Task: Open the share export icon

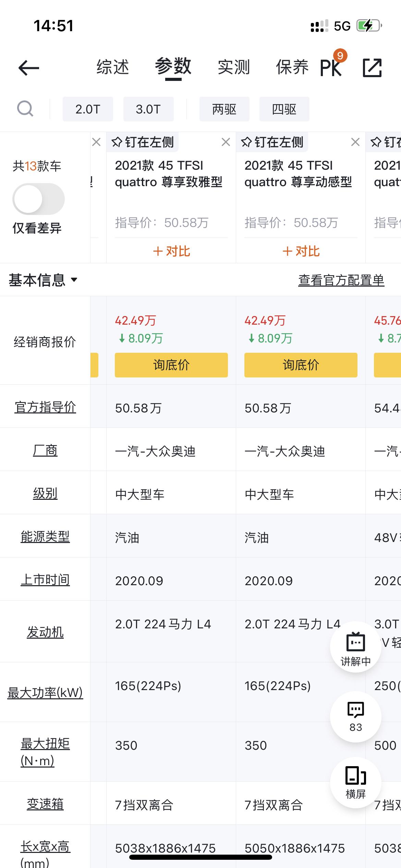Action: 372,68
